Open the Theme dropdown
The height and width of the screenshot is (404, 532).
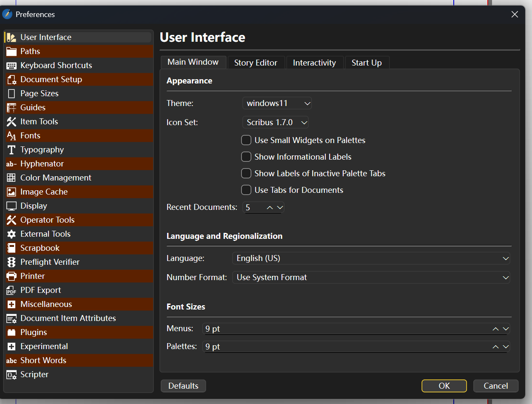(277, 103)
